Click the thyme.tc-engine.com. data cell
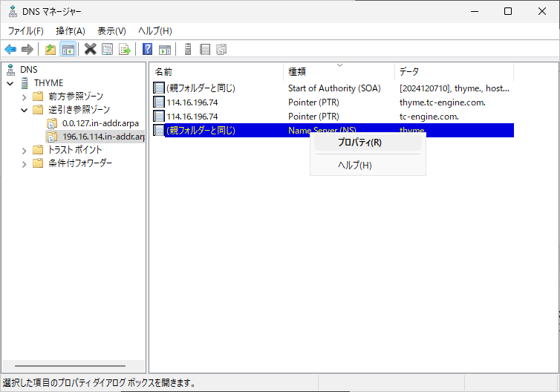This screenshot has height=392, width=560. point(443,102)
